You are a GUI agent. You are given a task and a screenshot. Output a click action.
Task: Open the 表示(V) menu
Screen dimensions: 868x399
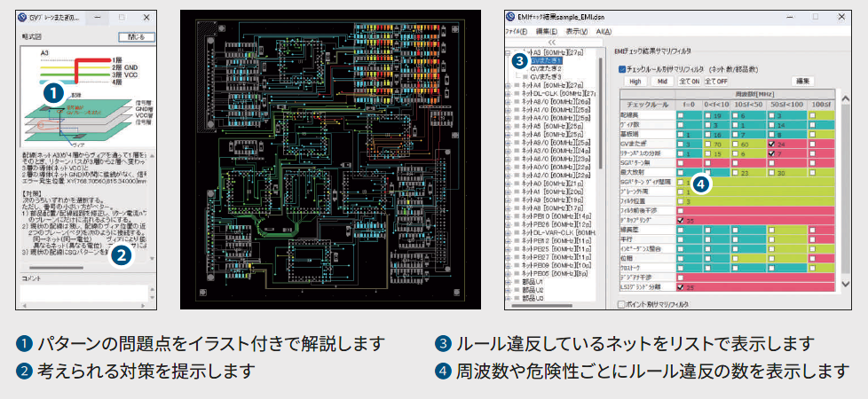coord(577,31)
